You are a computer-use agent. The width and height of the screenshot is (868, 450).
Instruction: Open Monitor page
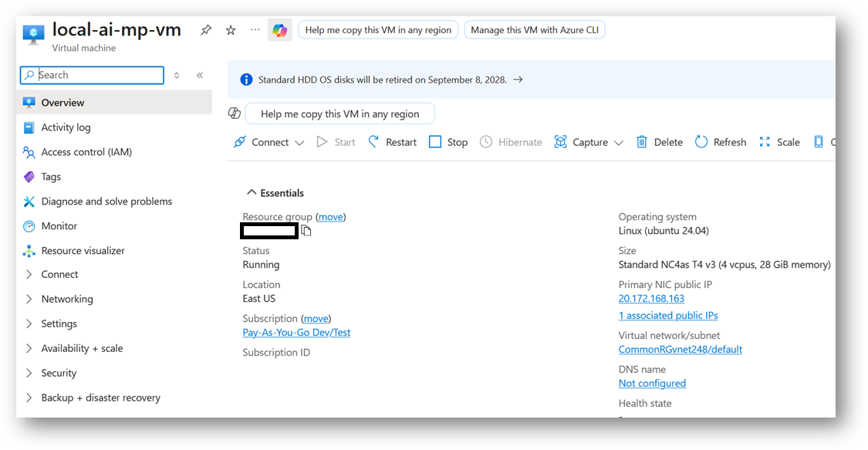click(59, 226)
